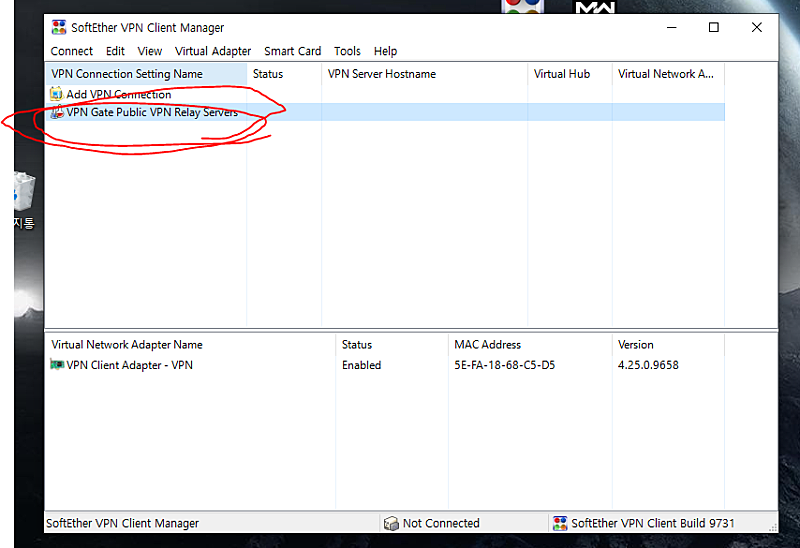
Task: Open the View menu
Action: [149, 52]
